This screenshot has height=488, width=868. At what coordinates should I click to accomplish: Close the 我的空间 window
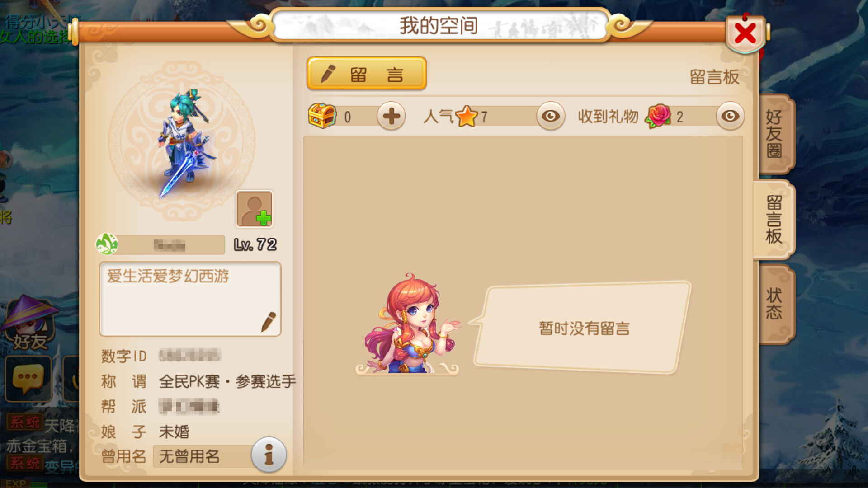pos(745,33)
